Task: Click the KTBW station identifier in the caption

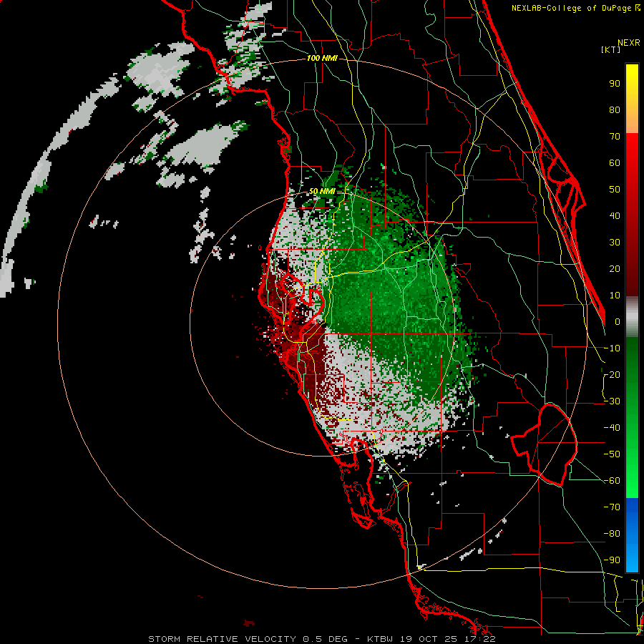Action: point(381,639)
